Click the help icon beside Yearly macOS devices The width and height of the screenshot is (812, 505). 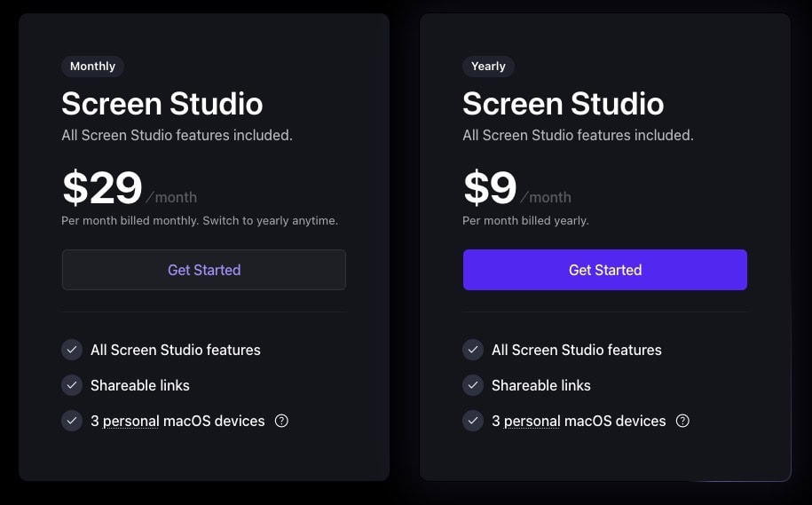click(682, 421)
